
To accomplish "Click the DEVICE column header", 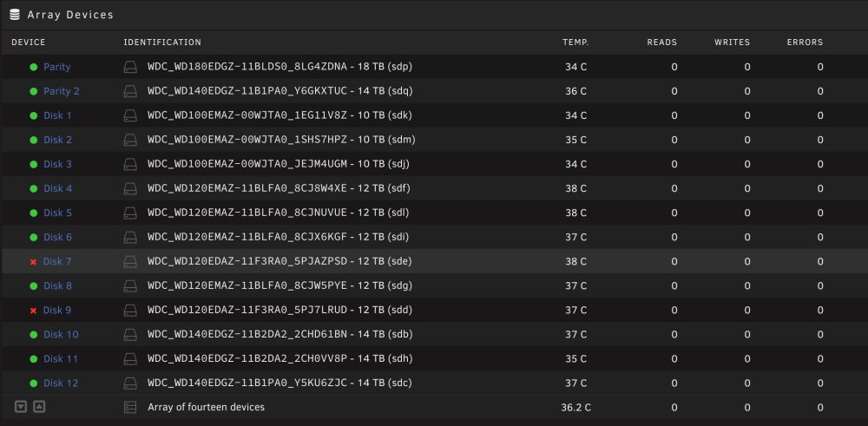I will [29, 42].
